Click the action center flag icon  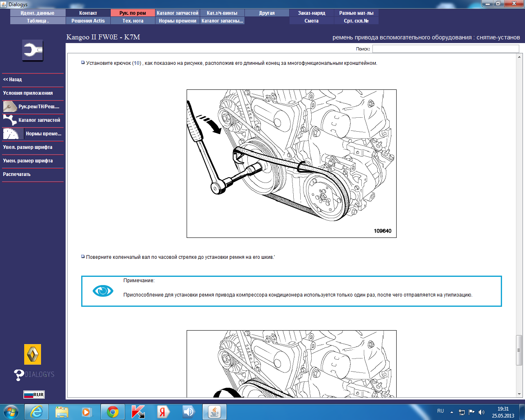click(x=472, y=412)
